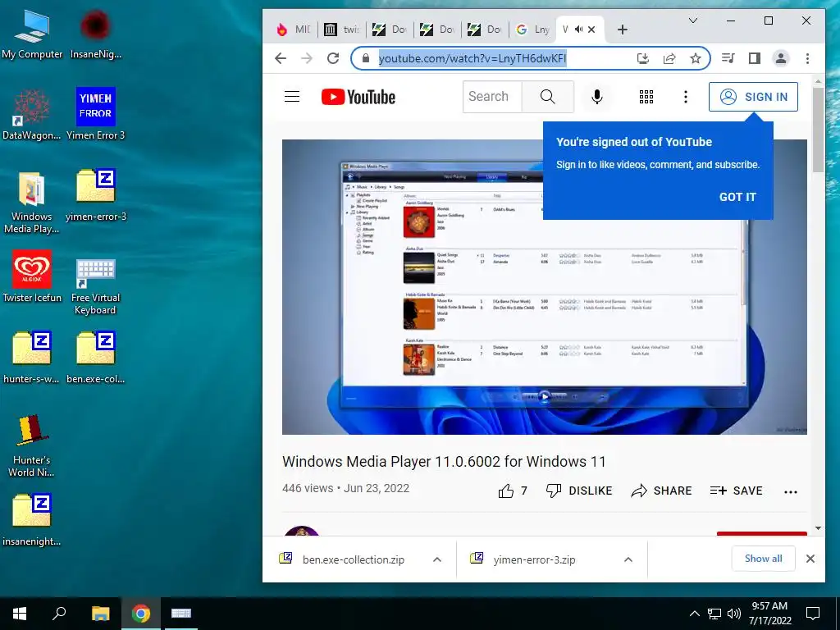Go back to previous page
This screenshot has height=630, width=840.
[x=281, y=58]
